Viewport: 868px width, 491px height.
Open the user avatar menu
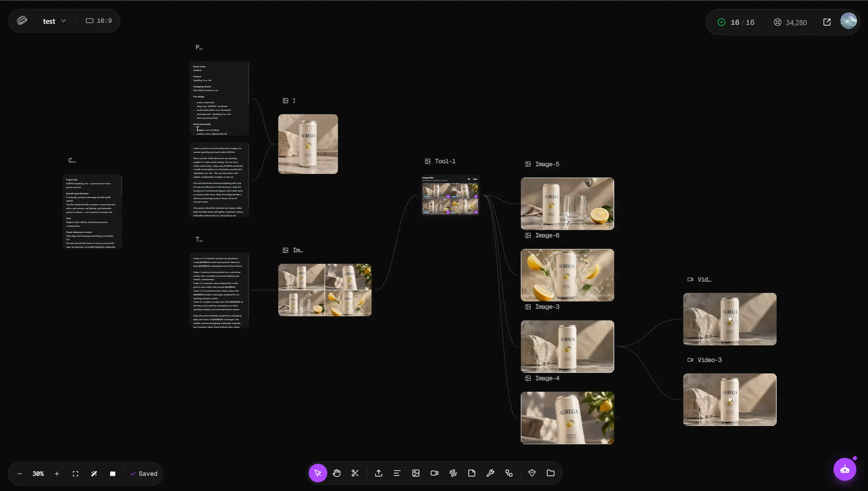849,21
